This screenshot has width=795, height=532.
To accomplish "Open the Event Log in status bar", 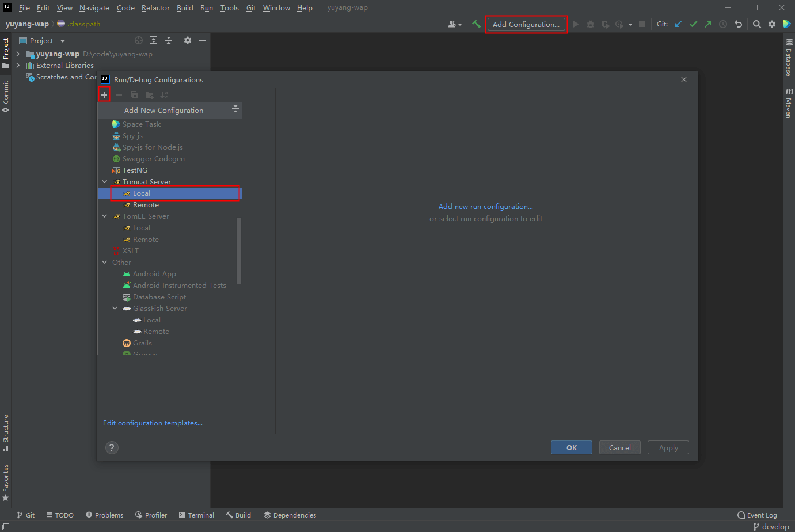I will coord(757,515).
